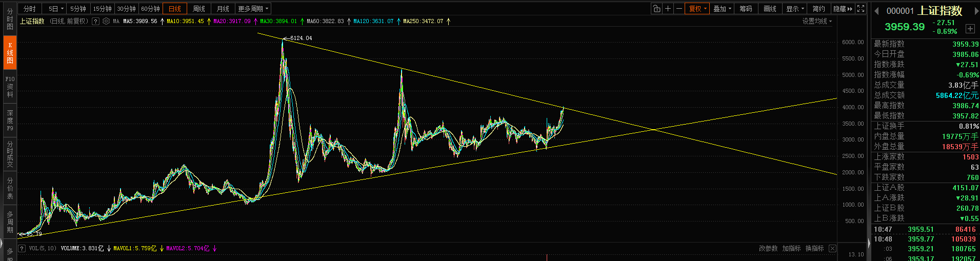Click the MAVOL1:5.759亿 indicator value
Image resolution: width=980 pixels, height=261 pixels.
[135, 248]
